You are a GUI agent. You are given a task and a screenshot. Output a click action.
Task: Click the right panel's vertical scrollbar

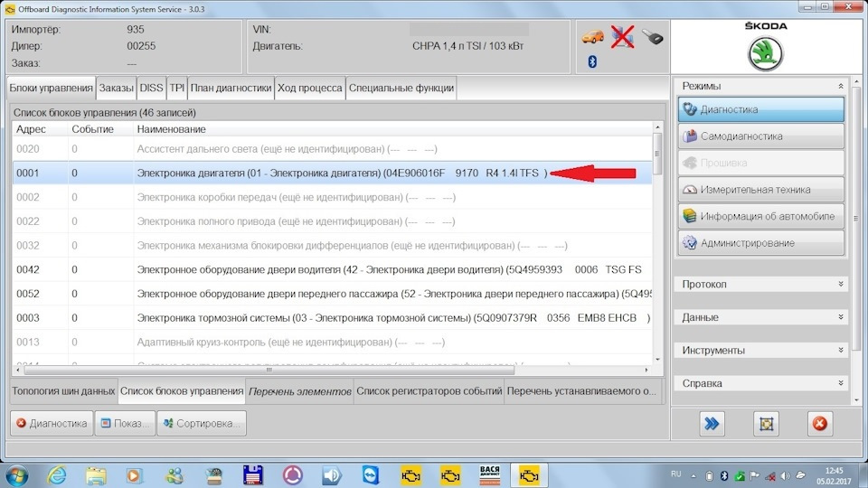856,219
